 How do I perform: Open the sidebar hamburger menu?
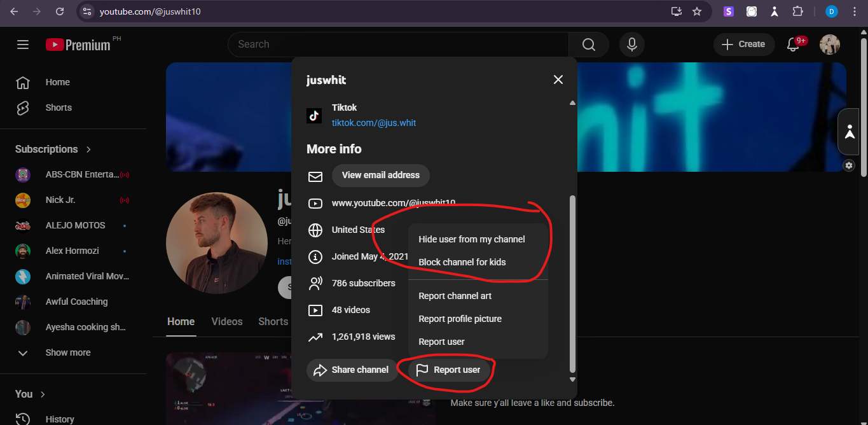coord(23,45)
